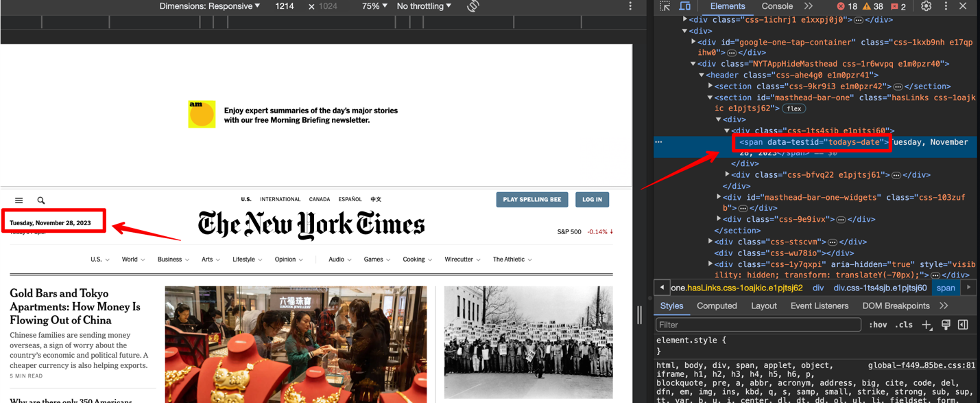Click the search magnifier on NYT page
The height and width of the screenshot is (403, 980).
point(41,200)
